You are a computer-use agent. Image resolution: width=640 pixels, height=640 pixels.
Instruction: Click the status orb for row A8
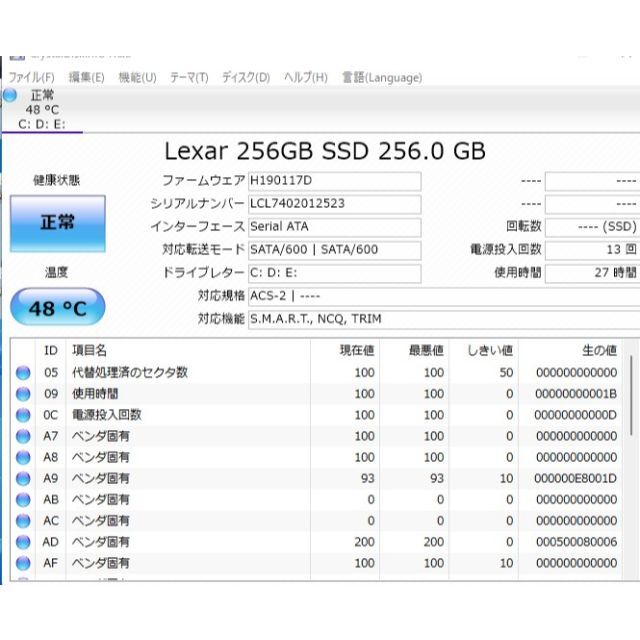(x=23, y=458)
